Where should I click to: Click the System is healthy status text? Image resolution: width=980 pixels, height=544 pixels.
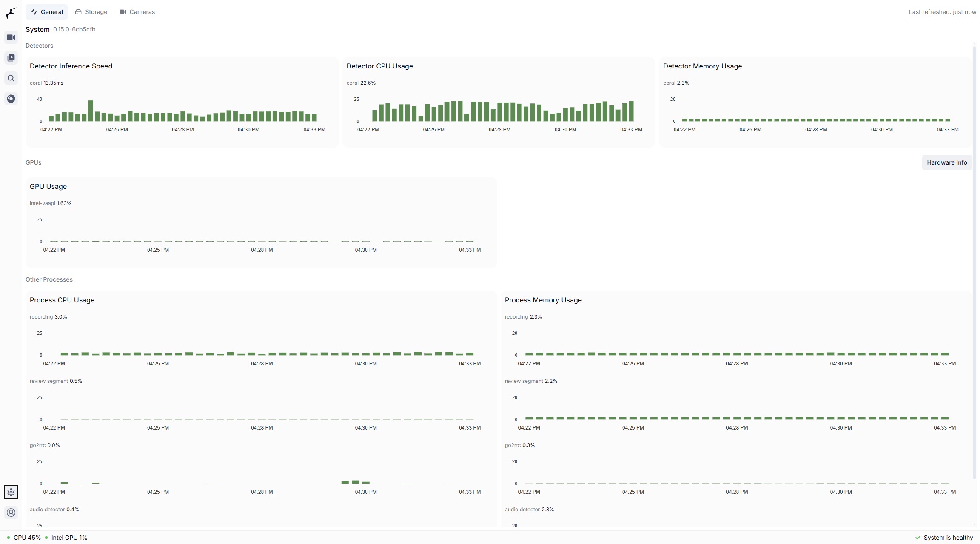click(x=948, y=538)
